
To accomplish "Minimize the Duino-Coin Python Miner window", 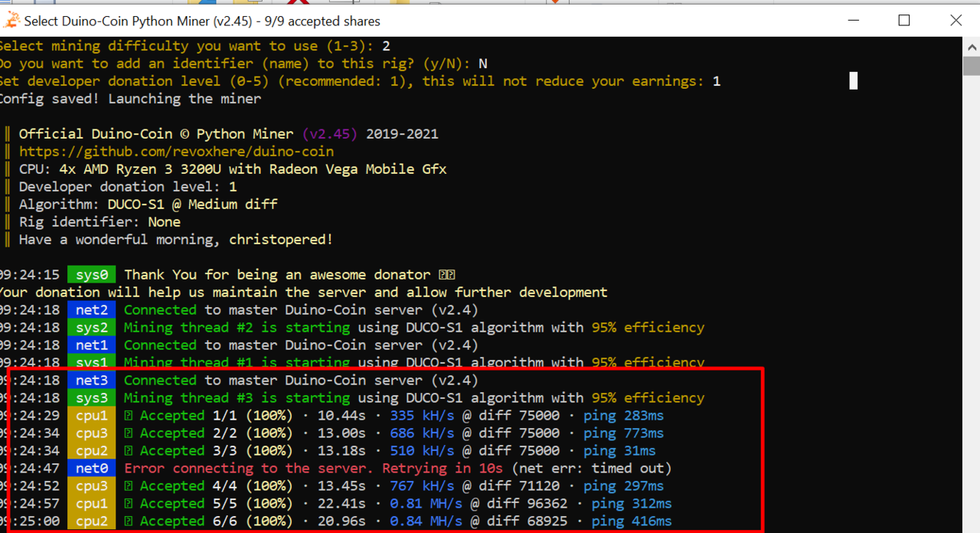I will [x=853, y=21].
